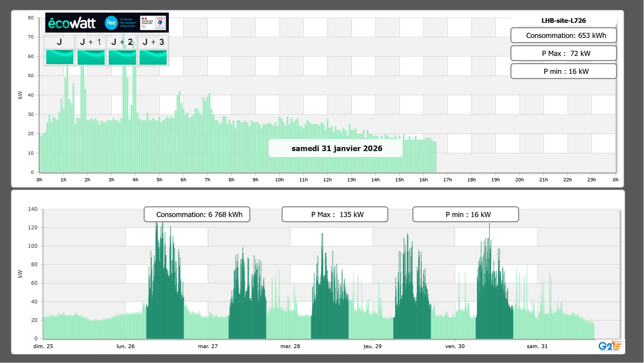The width and height of the screenshot is (644, 363).
Task: Select the J + 3 day header
Action: click(x=153, y=42)
